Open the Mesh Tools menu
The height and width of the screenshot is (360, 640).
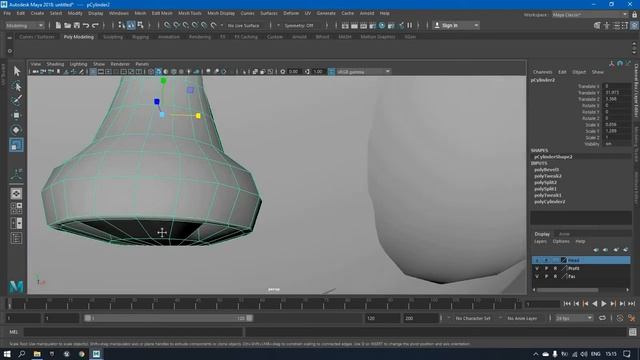pos(189,13)
